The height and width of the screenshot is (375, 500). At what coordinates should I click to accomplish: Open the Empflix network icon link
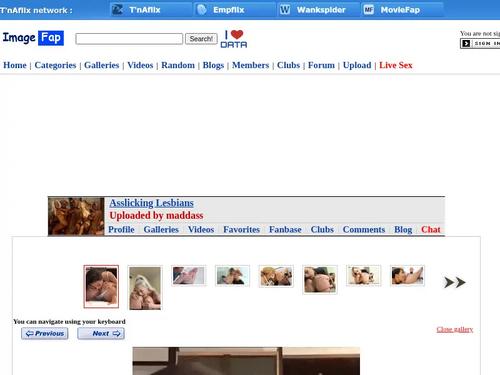pyautogui.click(x=202, y=10)
